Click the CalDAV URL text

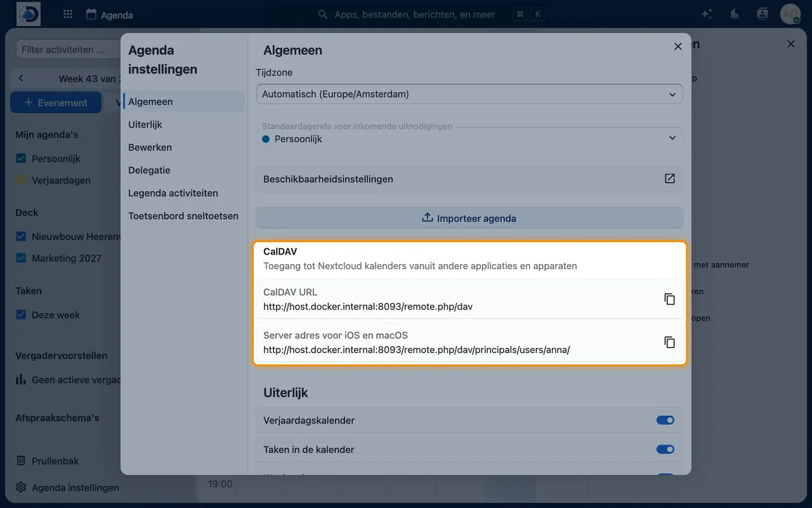click(368, 307)
